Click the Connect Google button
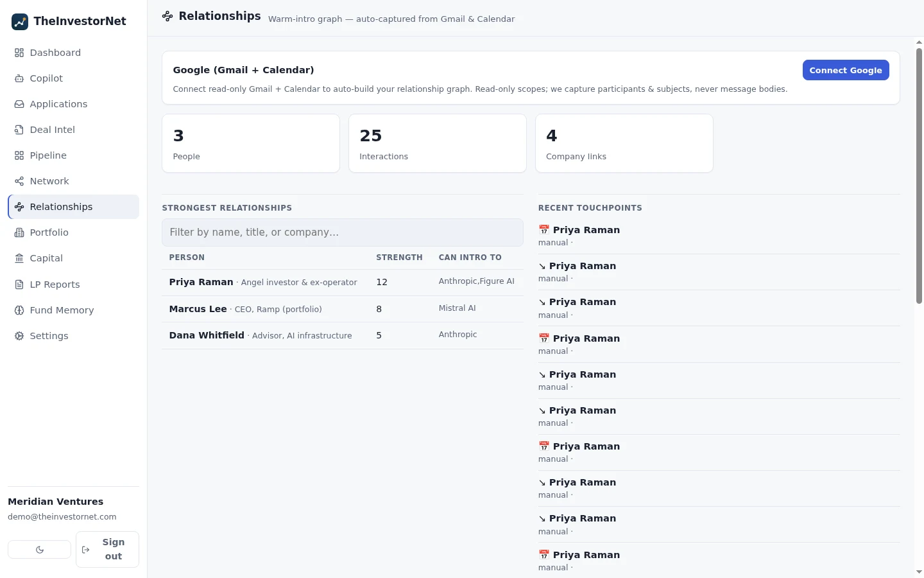Screen dimensions: 924x578 coord(846,70)
